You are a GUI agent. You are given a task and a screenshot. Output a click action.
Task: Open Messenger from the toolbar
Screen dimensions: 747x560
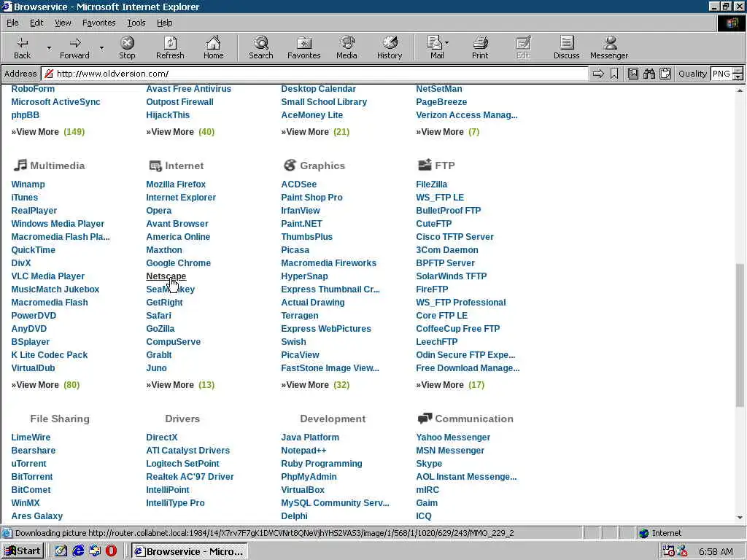pyautogui.click(x=609, y=47)
